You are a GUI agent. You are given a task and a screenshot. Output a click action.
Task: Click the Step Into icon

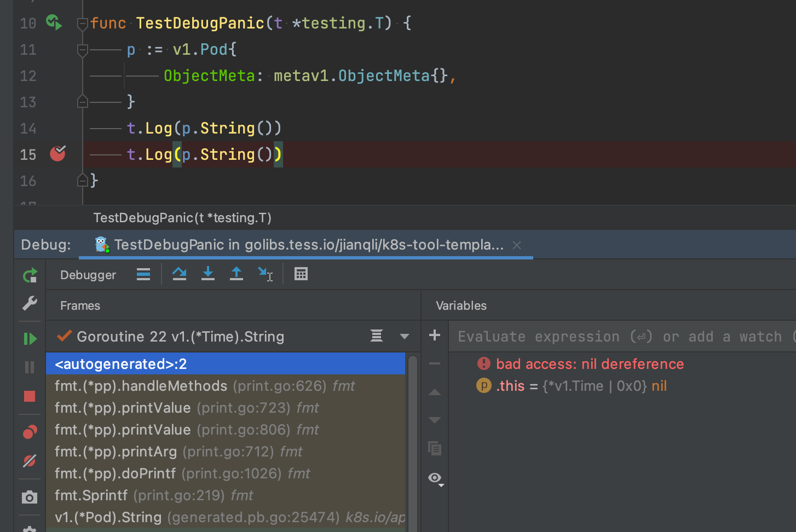point(208,274)
